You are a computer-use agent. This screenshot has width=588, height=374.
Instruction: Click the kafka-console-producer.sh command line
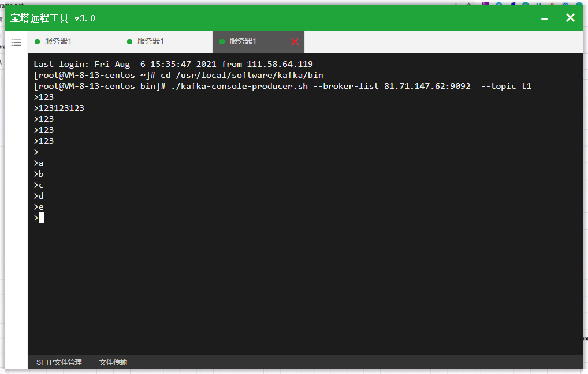[282, 86]
